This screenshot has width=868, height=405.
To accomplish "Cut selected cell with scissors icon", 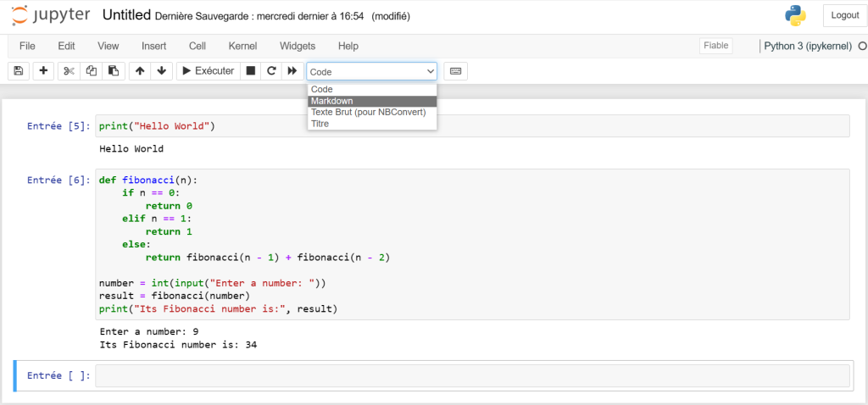I will (70, 71).
